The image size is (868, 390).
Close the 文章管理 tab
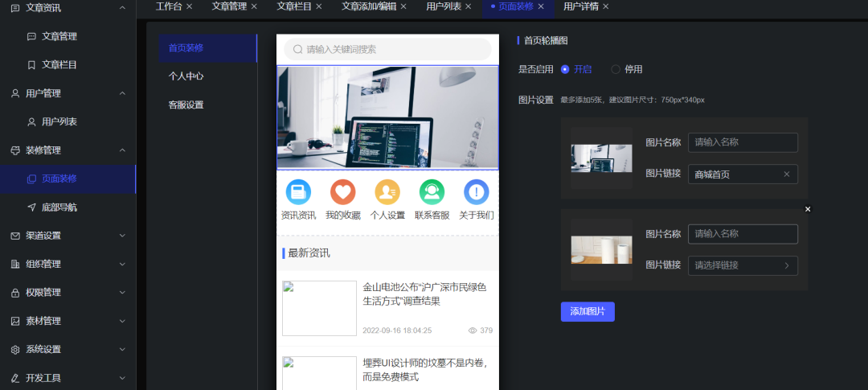[254, 6]
